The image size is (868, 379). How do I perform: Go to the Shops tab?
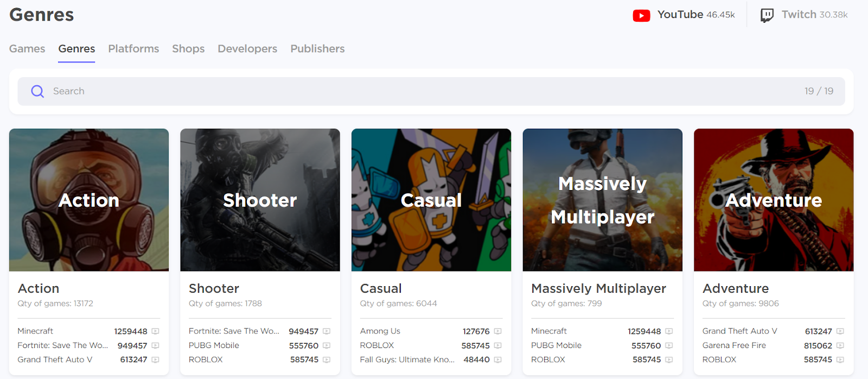click(x=188, y=49)
